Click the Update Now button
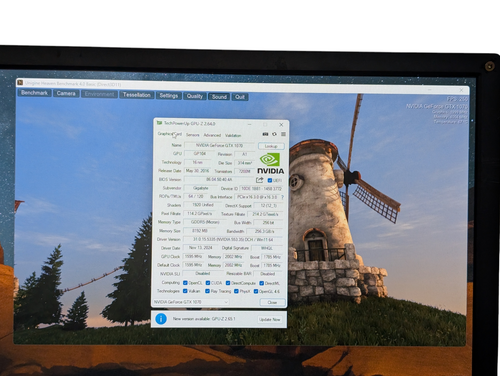The image size is (500, 376). coord(270,319)
